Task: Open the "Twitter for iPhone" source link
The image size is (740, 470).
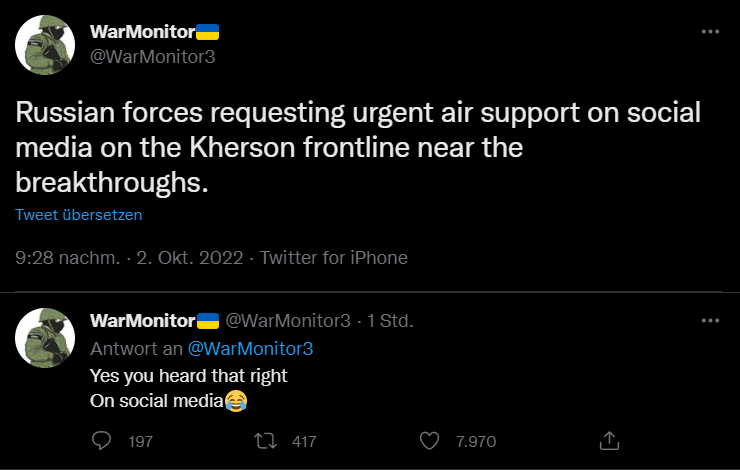Action: tap(334, 257)
